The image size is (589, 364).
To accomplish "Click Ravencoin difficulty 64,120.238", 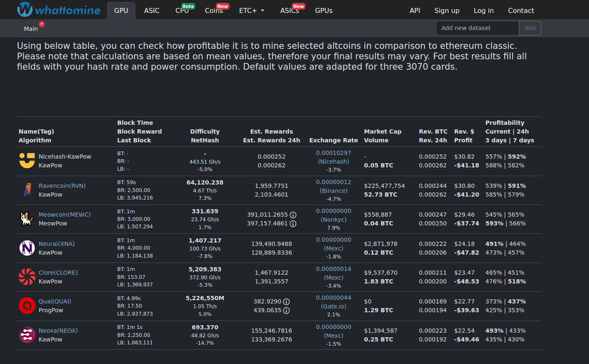I will click(205, 182).
